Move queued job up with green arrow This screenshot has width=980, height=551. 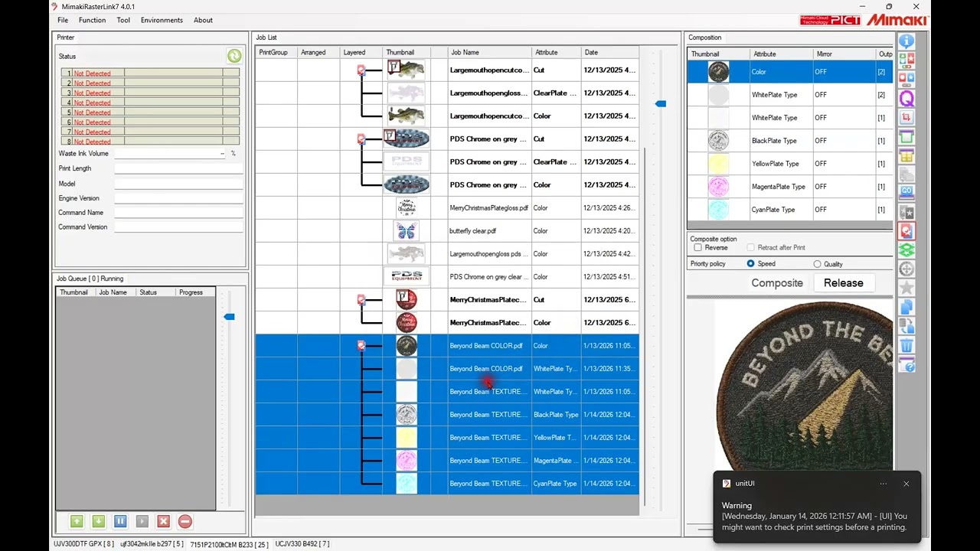coord(77,521)
